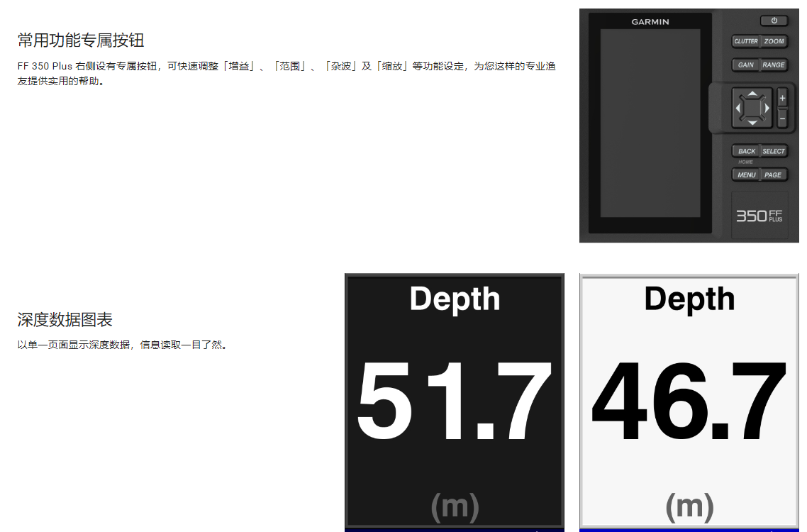
Task: Click the CLUTTER button on the device
Action: click(746, 41)
